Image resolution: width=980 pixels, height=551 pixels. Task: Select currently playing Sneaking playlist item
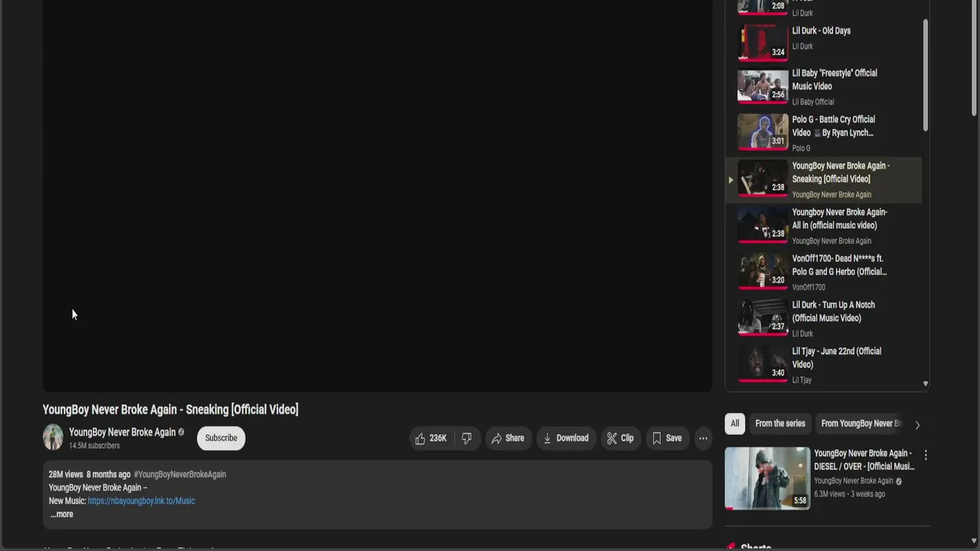[x=824, y=180]
